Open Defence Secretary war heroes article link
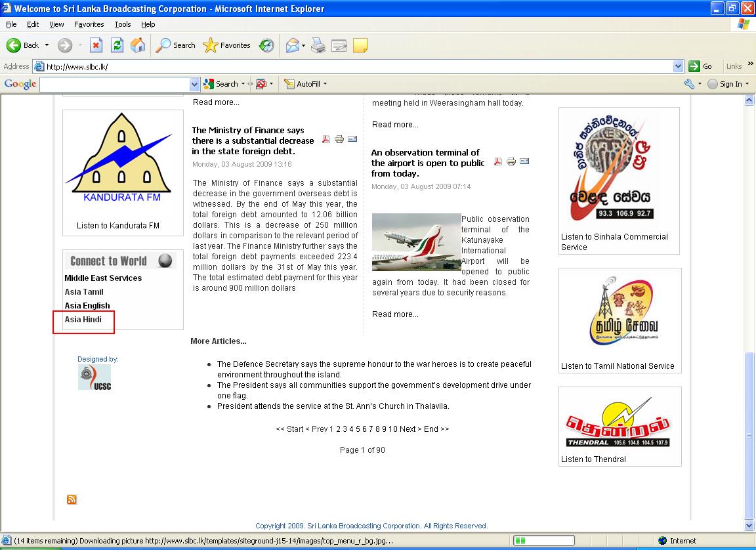This screenshot has height=550, width=756. 374,370
